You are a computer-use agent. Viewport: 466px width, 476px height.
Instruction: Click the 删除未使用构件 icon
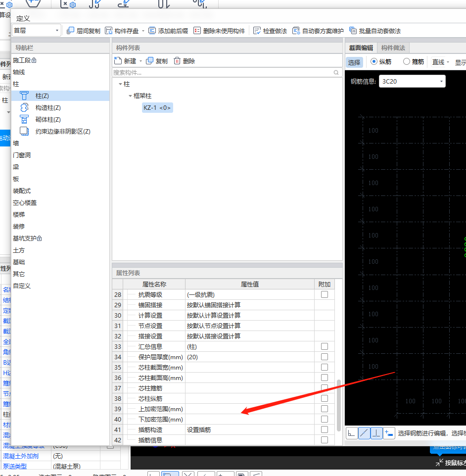point(197,31)
